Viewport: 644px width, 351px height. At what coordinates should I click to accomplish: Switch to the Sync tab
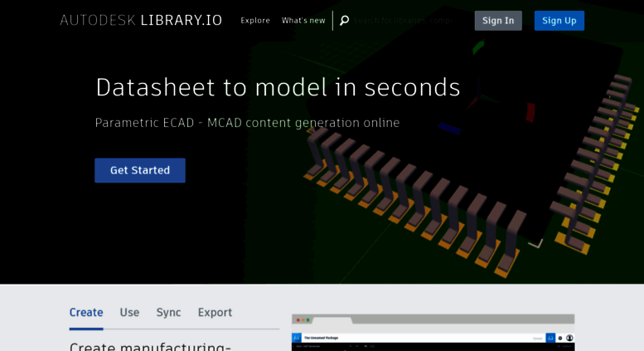[x=168, y=313]
